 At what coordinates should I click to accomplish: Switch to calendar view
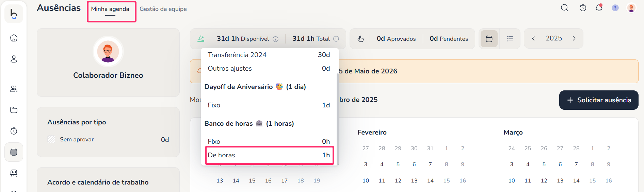pos(489,39)
